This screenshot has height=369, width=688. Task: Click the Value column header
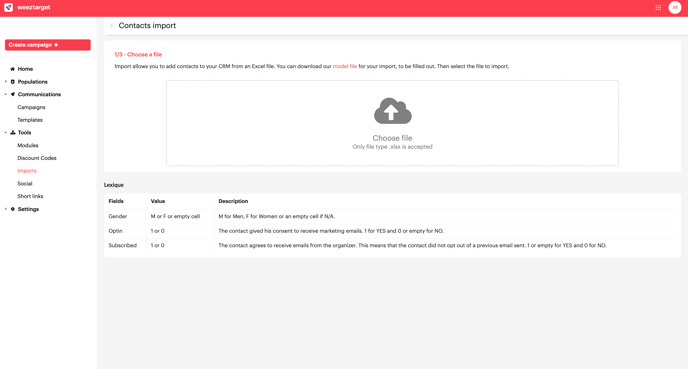(x=158, y=201)
